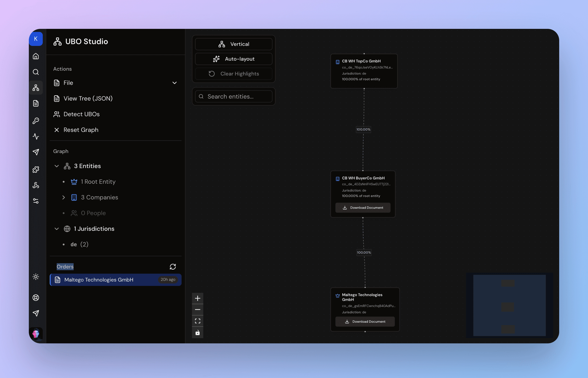The image size is (588, 378).
Task: Run Detect UBOs action
Action: click(x=81, y=114)
